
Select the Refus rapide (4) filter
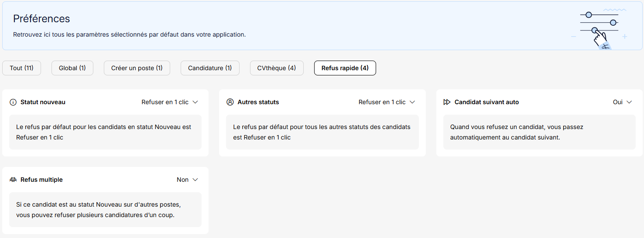click(345, 68)
